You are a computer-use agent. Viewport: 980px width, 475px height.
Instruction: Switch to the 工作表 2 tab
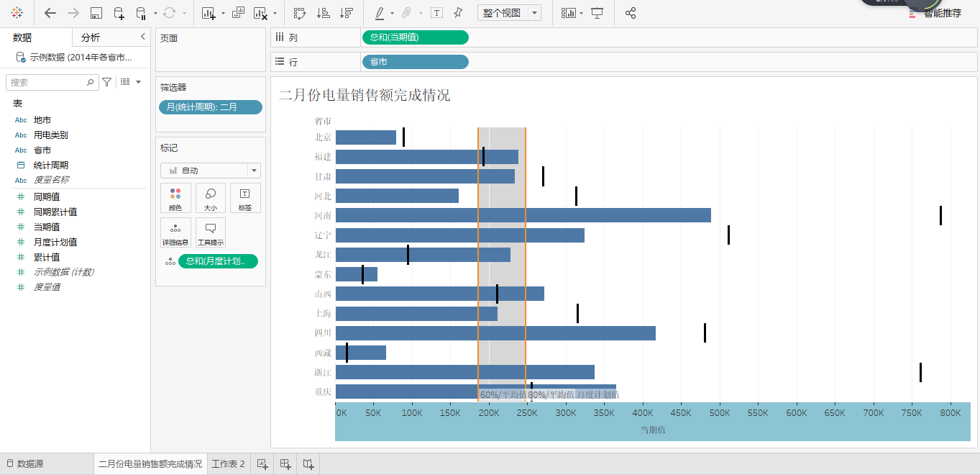click(228, 464)
